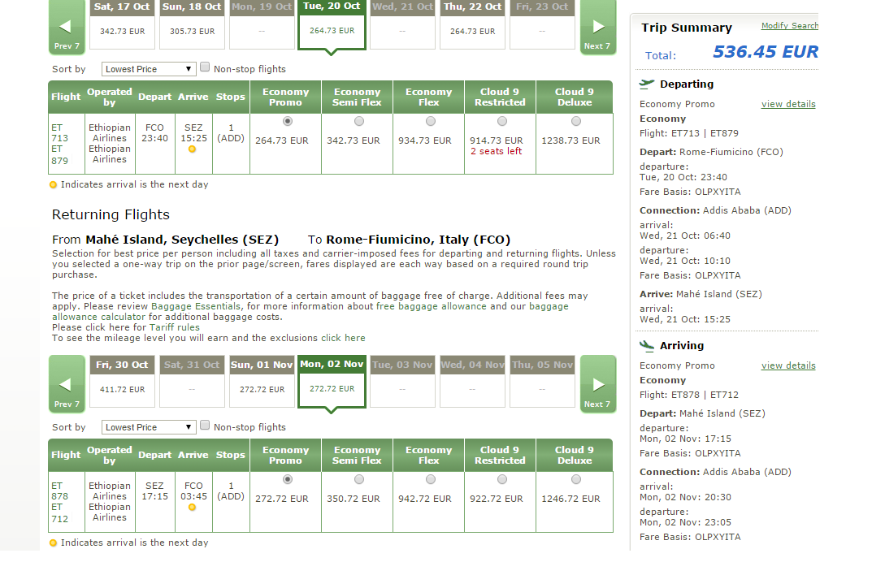Click the Arriving airplane icon in Trip Summary
Viewport: 885px width, 588px height.
[x=647, y=345]
